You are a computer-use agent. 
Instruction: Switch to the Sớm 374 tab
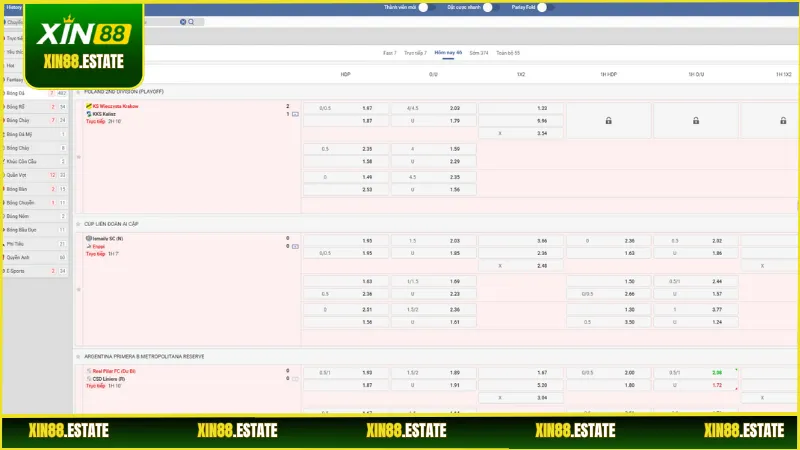(x=479, y=53)
